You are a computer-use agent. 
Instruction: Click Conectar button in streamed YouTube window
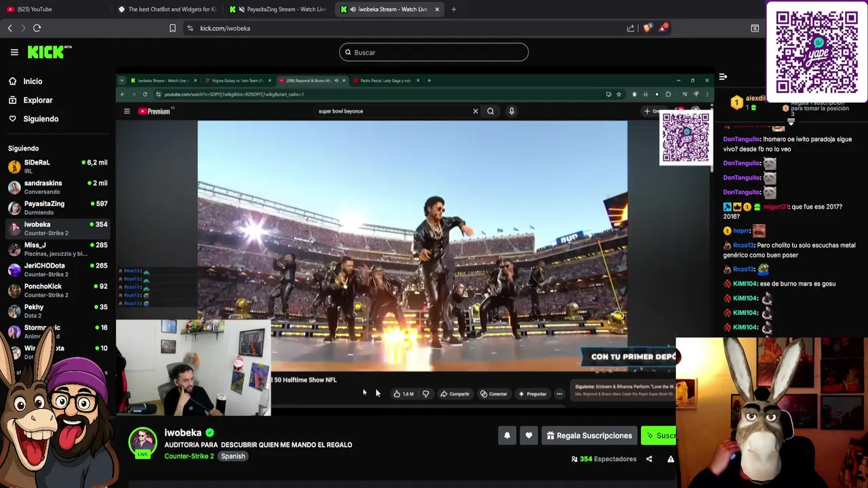(x=494, y=394)
